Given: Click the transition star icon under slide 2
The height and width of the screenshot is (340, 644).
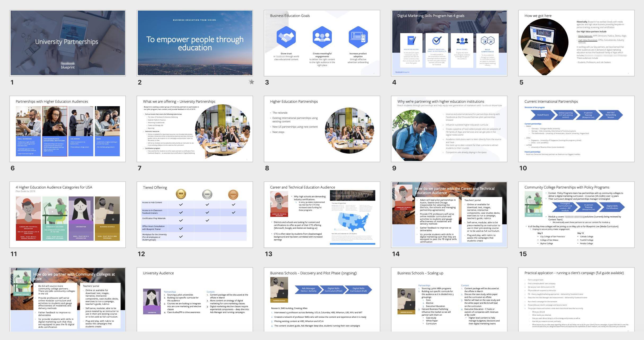Looking at the screenshot, I should coord(251,82).
